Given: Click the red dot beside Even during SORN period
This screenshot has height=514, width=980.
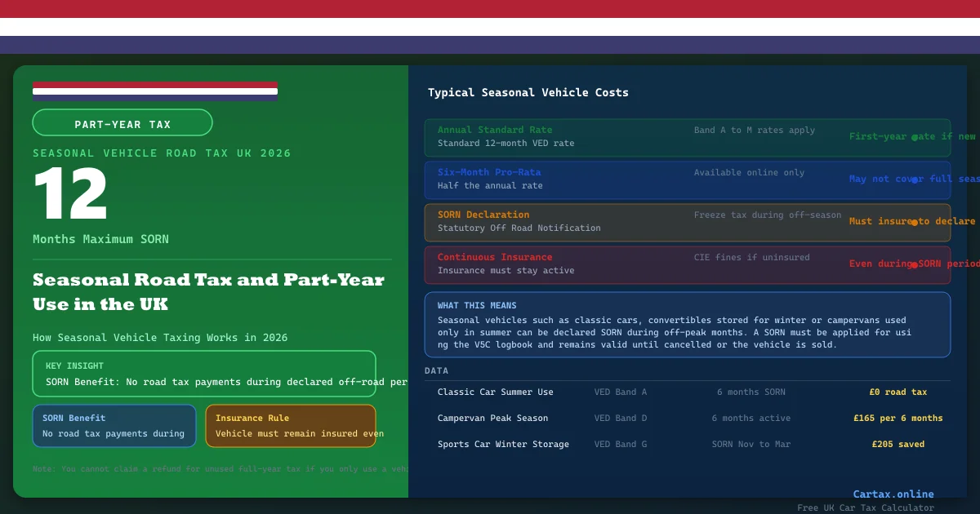Looking at the screenshot, I should pyautogui.click(x=915, y=264).
